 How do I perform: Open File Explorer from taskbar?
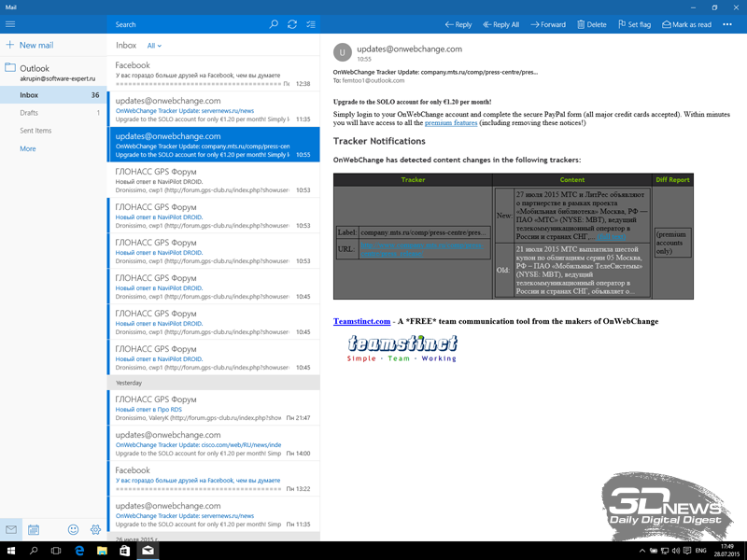point(102,551)
